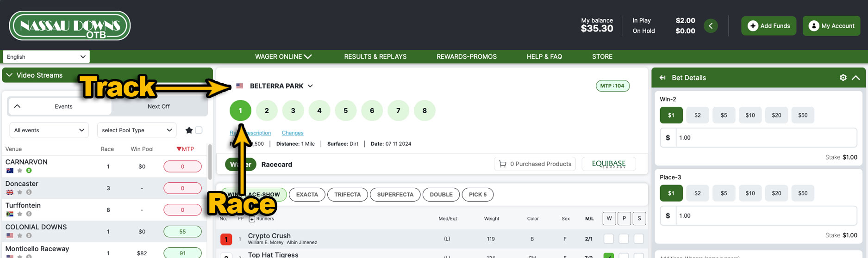Check Place box for Crypto Crush
Screen dimensions: 868x258
(x=624, y=239)
